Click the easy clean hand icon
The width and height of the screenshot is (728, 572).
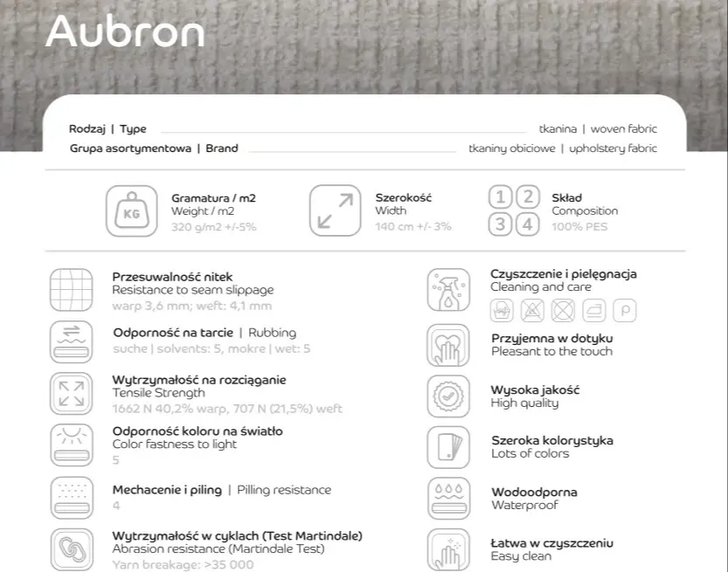tap(448, 550)
